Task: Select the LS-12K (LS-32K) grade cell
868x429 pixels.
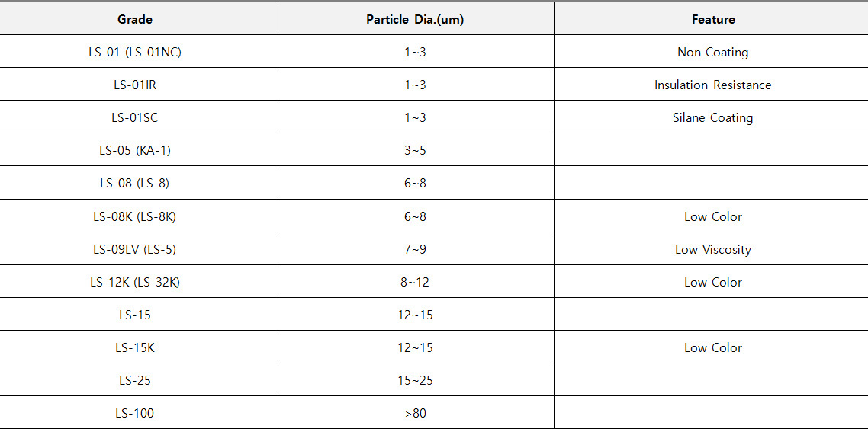Action: [x=135, y=282]
